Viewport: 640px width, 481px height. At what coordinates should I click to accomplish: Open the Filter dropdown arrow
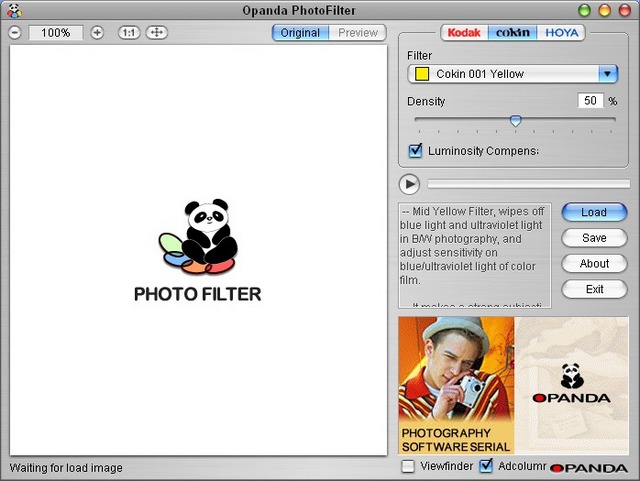607,74
